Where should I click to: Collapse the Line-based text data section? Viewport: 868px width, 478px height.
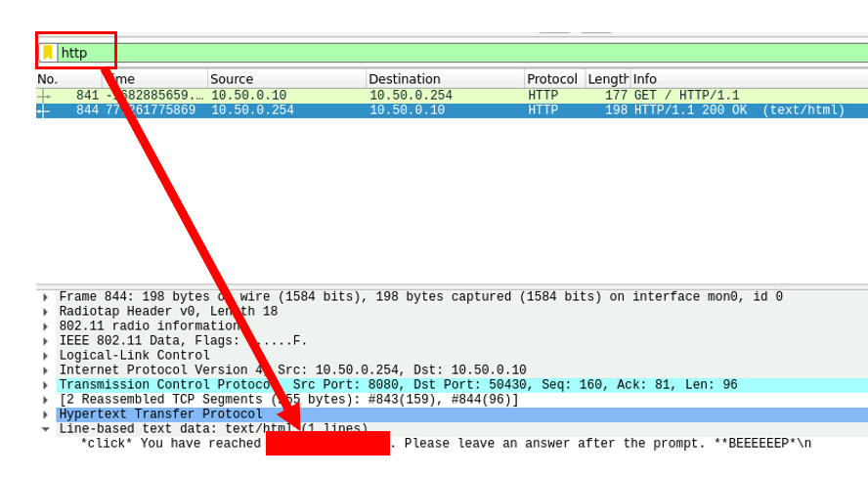[x=45, y=429]
